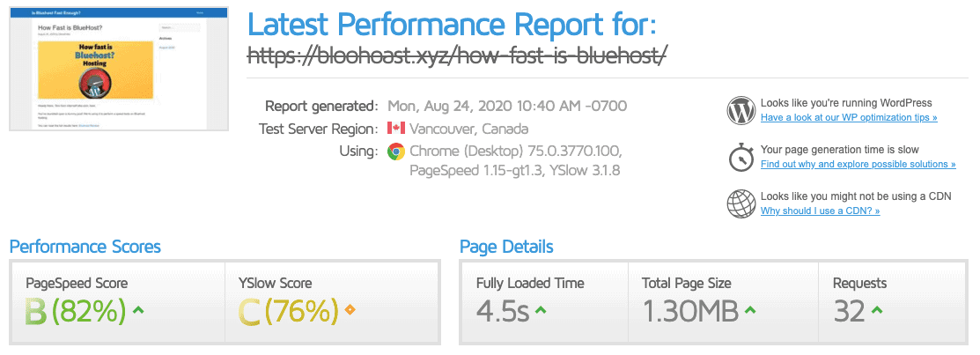Click the Performance Scores heading
Screen dimensions: 980x355
tap(85, 247)
